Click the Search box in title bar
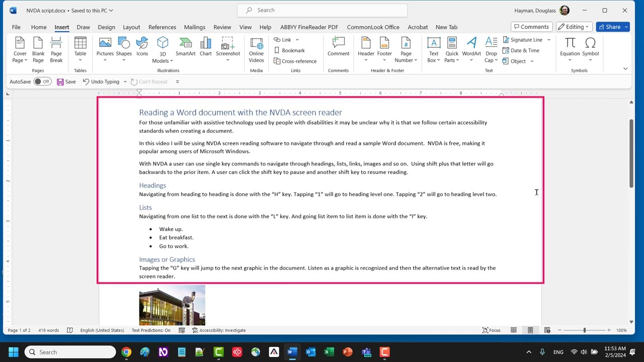This screenshot has width=644, height=362. point(323,10)
